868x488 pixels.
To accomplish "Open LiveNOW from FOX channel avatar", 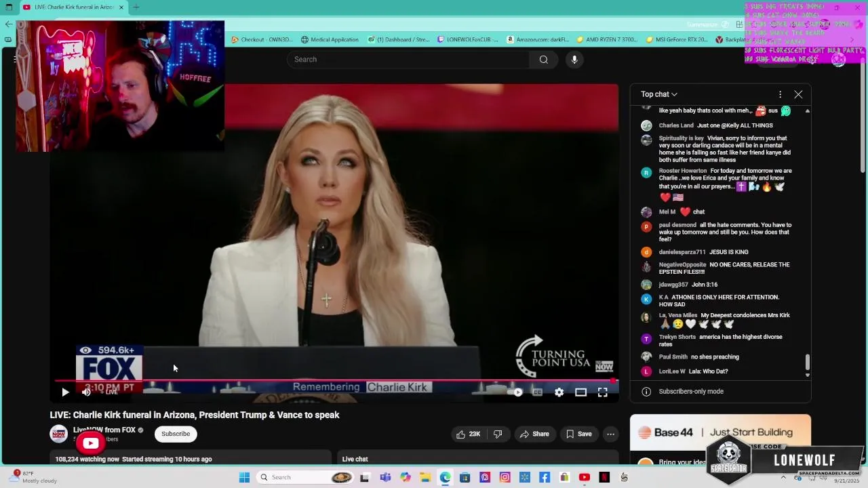I will (x=59, y=434).
